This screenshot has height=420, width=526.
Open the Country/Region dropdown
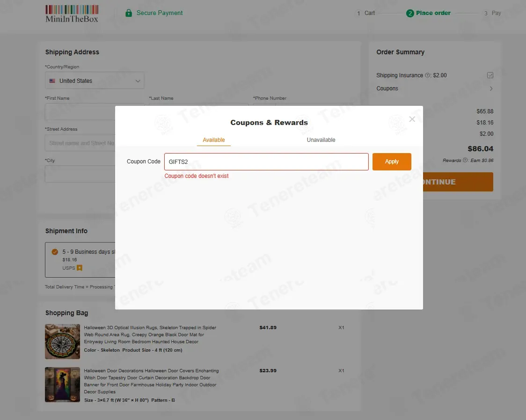click(95, 81)
